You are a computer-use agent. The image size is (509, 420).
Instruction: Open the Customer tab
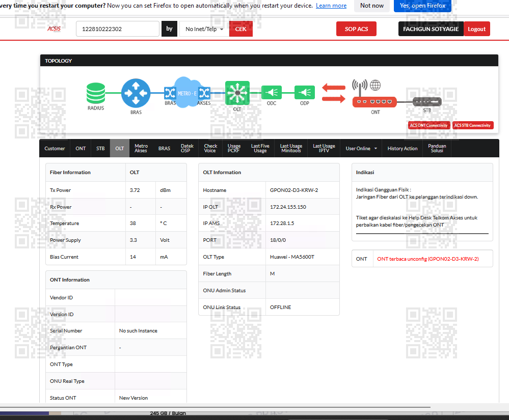(x=55, y=148)
